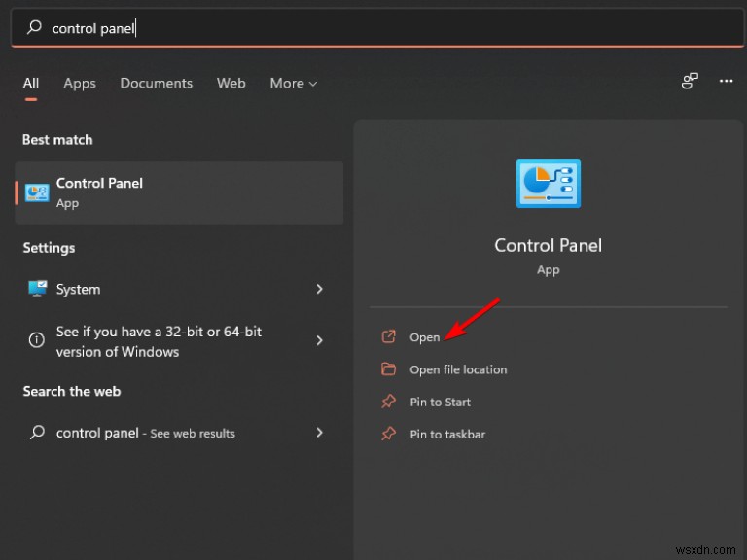Screen dimensions: 747x560
Task: Click the small Control Panel icon in best match
Action: (x=37, y=192)
